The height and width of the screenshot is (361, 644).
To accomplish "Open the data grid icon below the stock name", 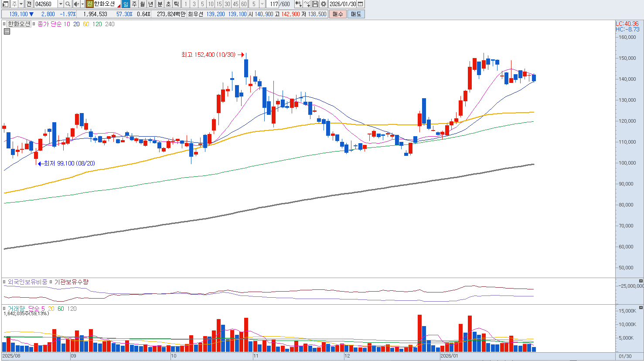I will (x=7, y=31).
